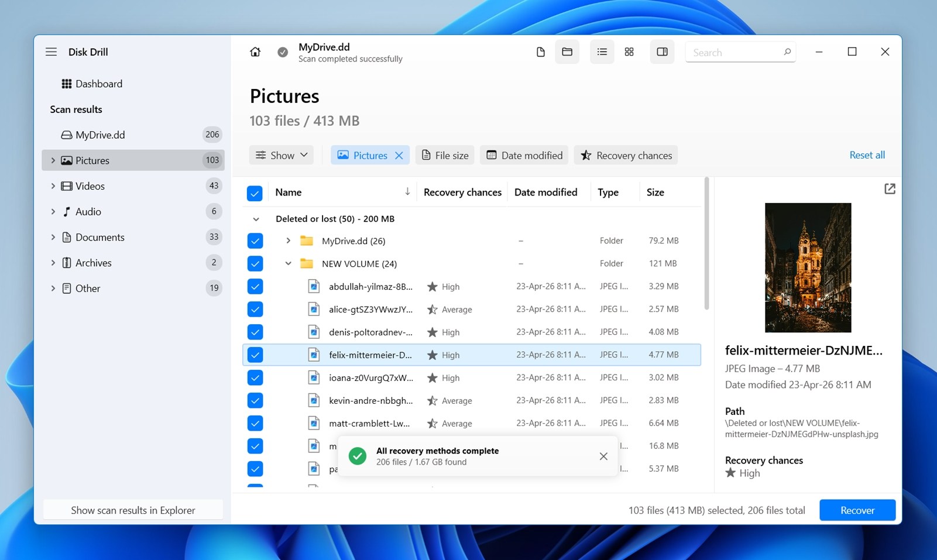Uncheck the felix-mittermeier file checkbox

[255, 355]
